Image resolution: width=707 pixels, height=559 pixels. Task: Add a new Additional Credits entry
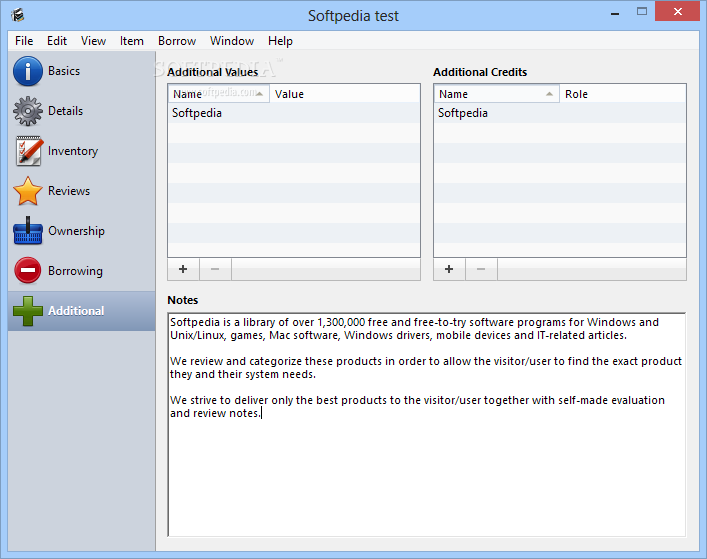coord(449,269)
